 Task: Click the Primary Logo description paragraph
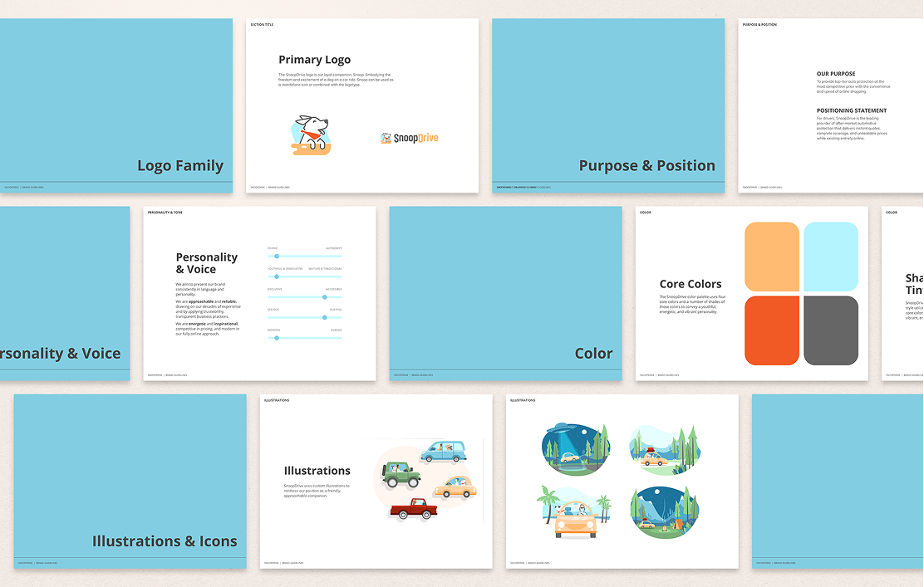[x=336, y=80]
